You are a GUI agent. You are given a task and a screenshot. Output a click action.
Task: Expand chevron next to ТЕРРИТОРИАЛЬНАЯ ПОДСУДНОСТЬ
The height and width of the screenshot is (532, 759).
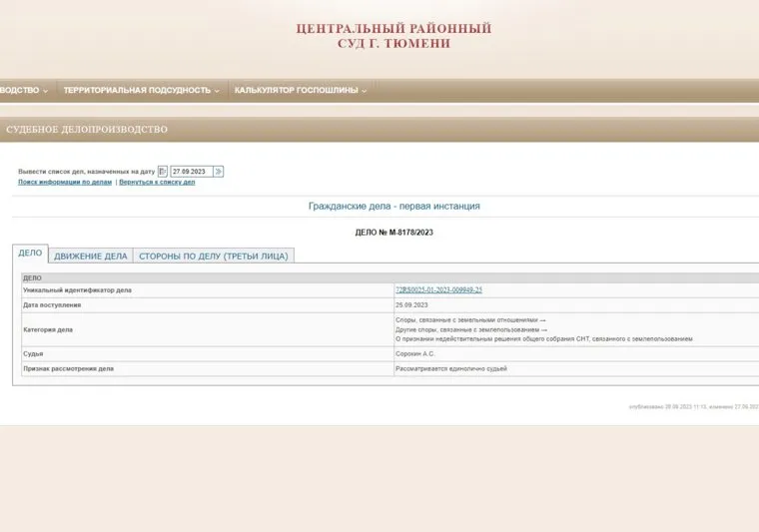coord(218,91)
